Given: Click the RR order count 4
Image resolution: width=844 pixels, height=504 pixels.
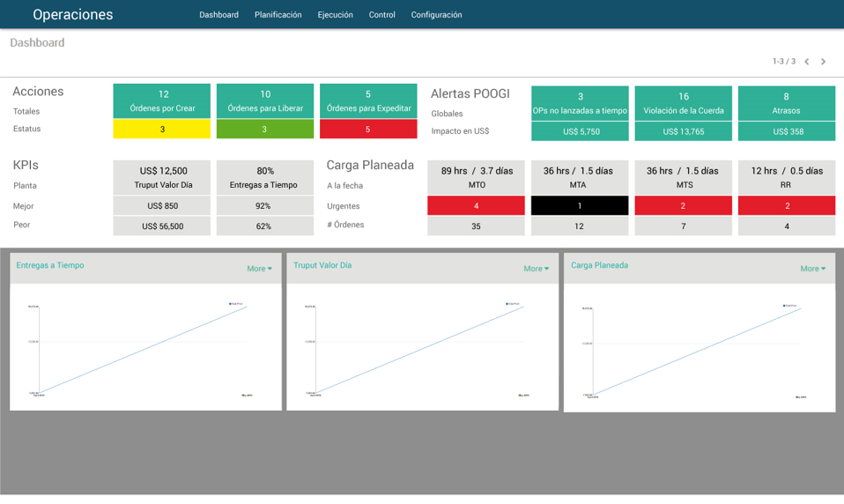Looking at the screenshot, I should pyautogui.click(x=787, y=226).
